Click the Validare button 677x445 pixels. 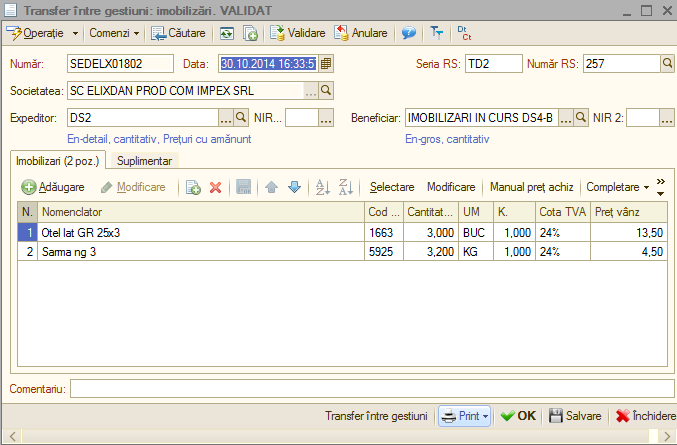297,33
